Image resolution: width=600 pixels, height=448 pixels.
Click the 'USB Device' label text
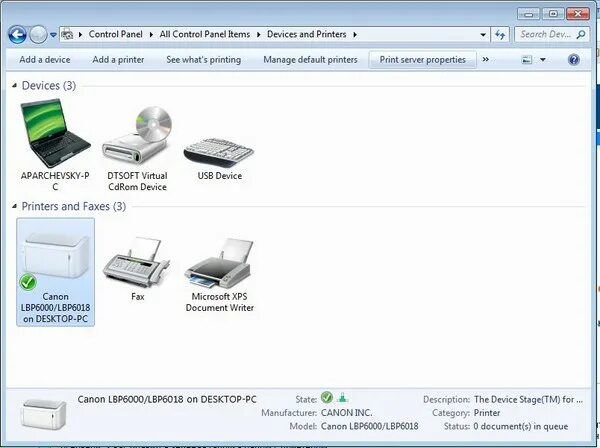click(220, 176)
